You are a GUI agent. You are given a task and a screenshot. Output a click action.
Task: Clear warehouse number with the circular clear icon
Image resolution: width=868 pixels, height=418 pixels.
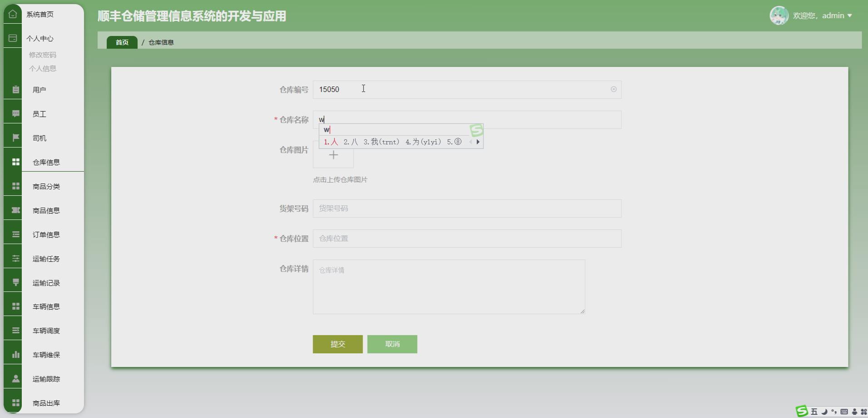(613, 89)
